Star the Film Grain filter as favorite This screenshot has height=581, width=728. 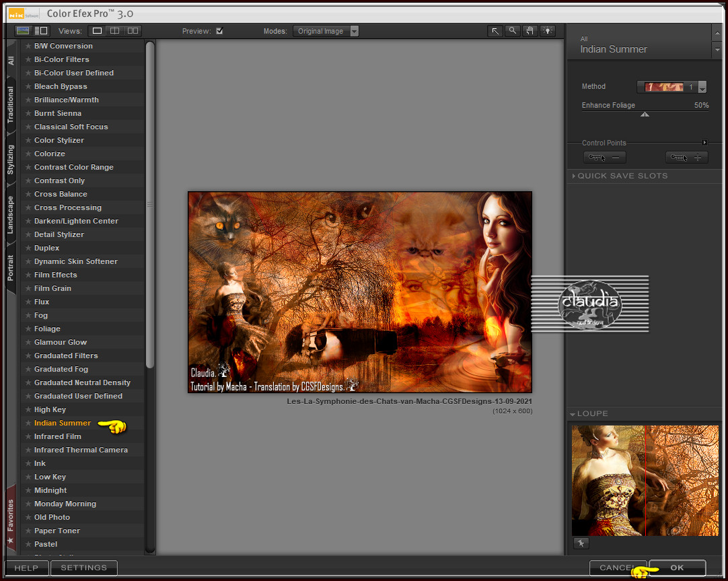tap(28, 288)
